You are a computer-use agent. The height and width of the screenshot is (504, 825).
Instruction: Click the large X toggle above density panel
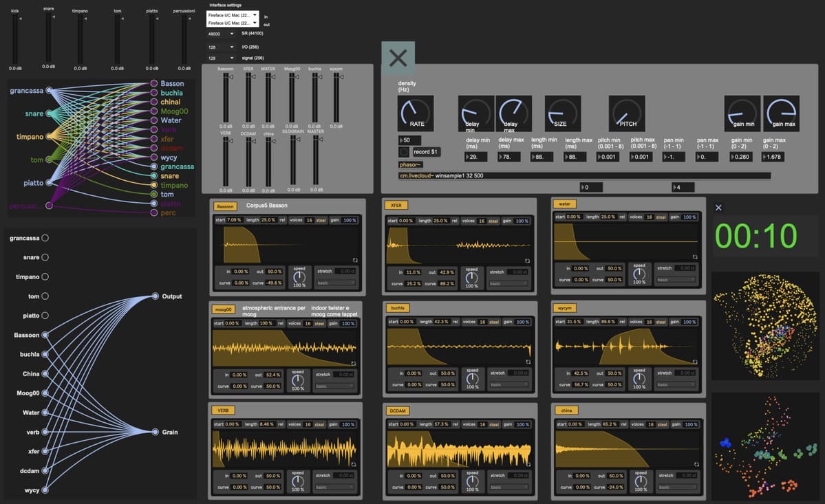[398, 58]
